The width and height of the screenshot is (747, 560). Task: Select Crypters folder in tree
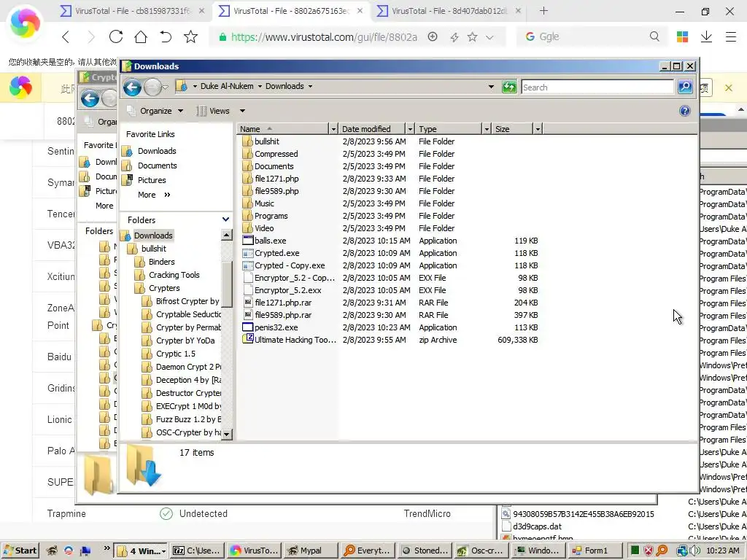click(x=164, y=288)
